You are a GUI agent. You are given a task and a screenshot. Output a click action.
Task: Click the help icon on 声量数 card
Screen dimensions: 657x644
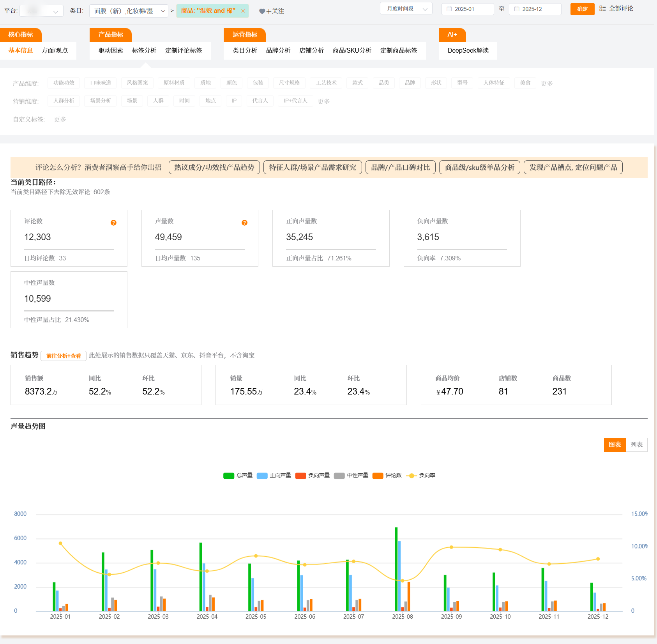click(x=244, y=223)
